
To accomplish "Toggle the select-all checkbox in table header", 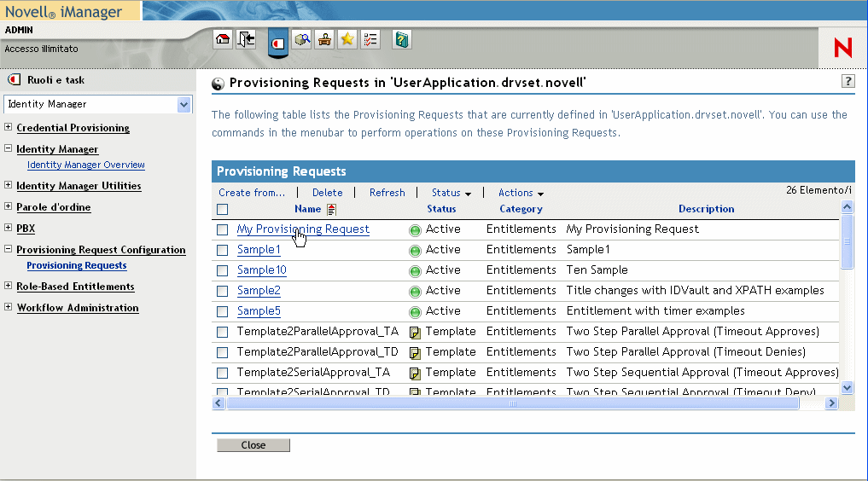I will click(x=223, y=209).
